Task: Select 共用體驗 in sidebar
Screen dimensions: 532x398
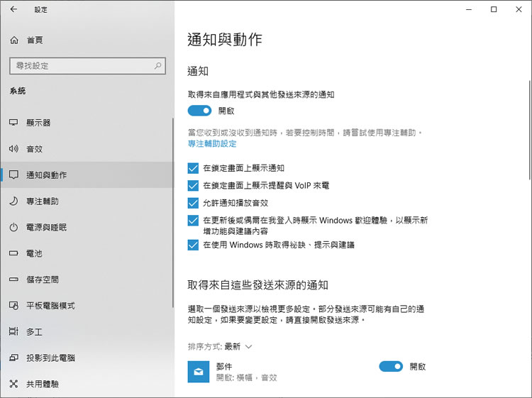Action: click(87, 384)
